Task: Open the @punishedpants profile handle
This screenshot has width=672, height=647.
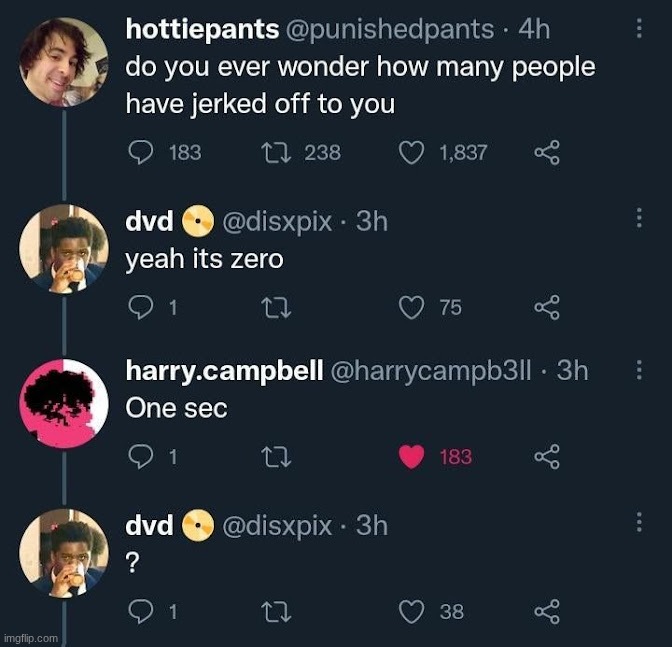Action: (x=390, y=30)
